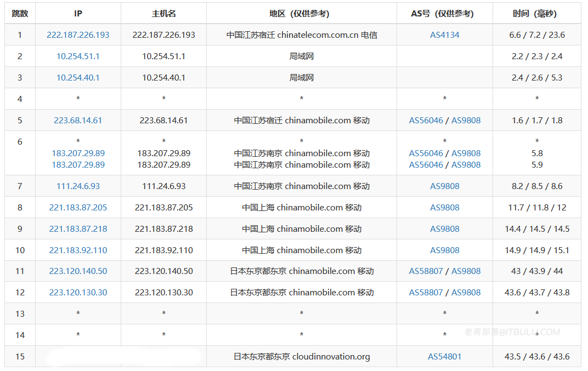The image size is (588, 371).
Task: Click time value 11.7 / 11.8 / 12
Action: (x=537, y=207)
